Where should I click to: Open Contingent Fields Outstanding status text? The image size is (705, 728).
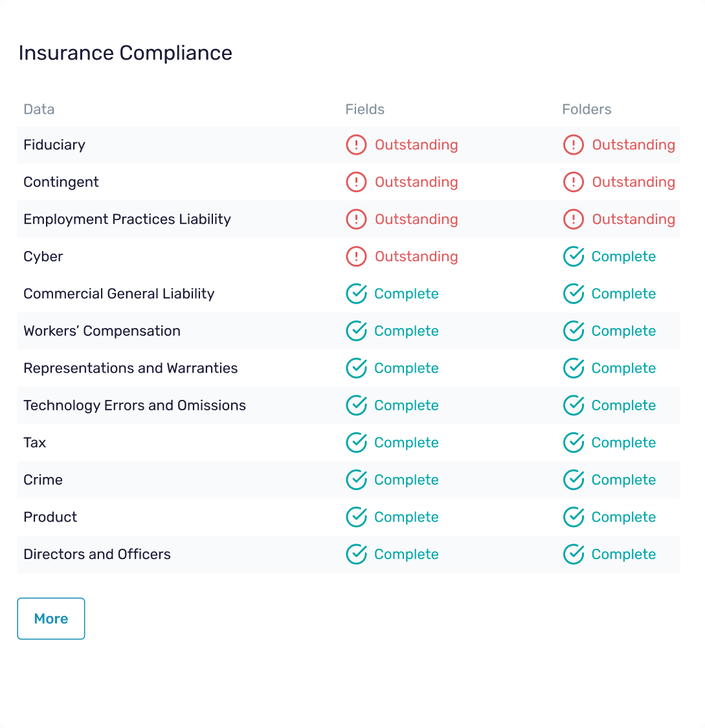pyautogui.click(x=416, y=182)
